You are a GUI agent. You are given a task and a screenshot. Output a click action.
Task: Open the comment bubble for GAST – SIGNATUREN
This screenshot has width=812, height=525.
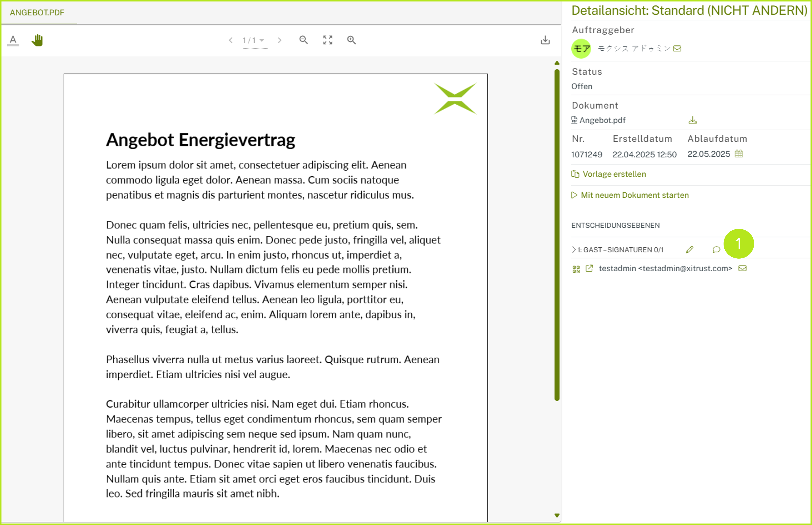click(x=716, y=250)
